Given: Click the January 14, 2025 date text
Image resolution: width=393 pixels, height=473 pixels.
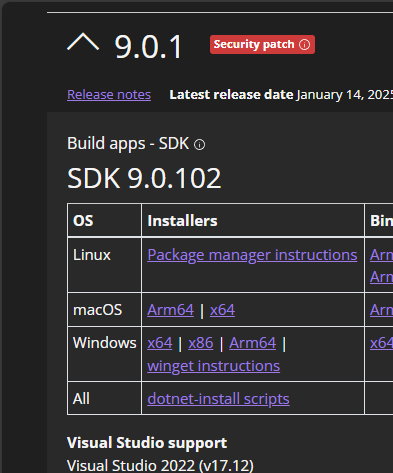Looking at the screenshot, I should pos(344,95).
